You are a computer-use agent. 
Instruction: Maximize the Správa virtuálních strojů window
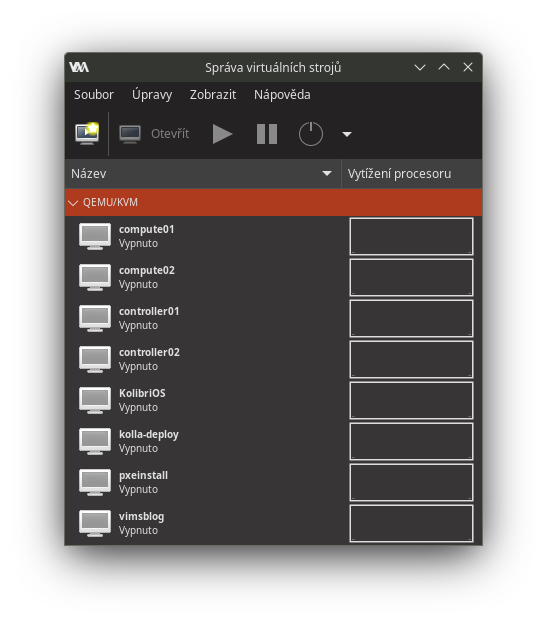[x=444, y=67]
